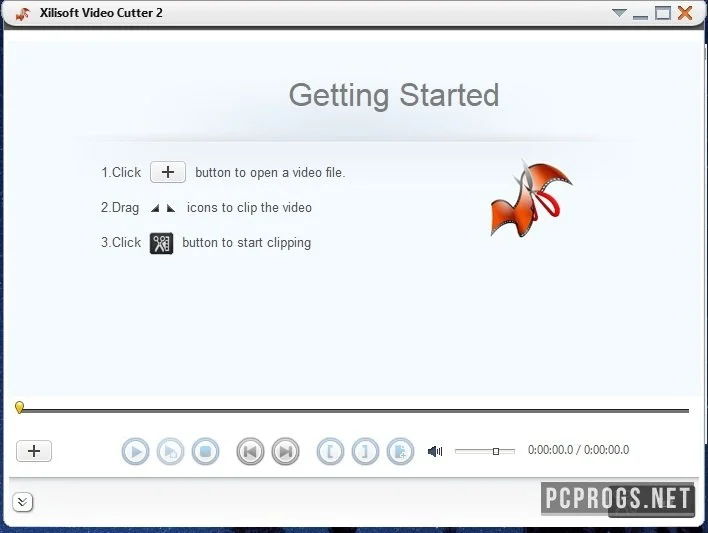Expand the advanced panel with double-chevron button

click(23, 502)
